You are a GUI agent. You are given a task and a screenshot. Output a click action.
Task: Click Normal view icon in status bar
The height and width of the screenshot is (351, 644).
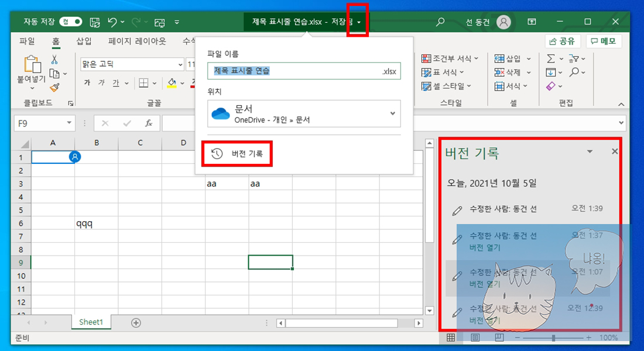coord(451,338)
